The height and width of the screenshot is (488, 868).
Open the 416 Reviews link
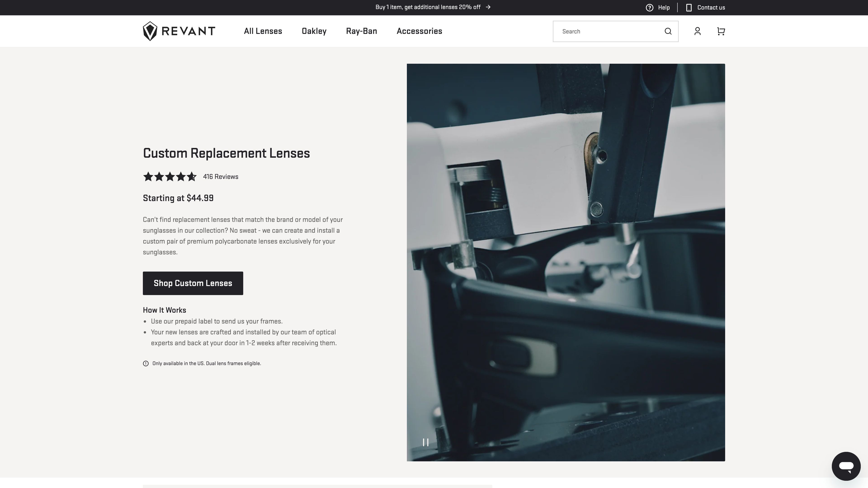click(x=220, y=176)
